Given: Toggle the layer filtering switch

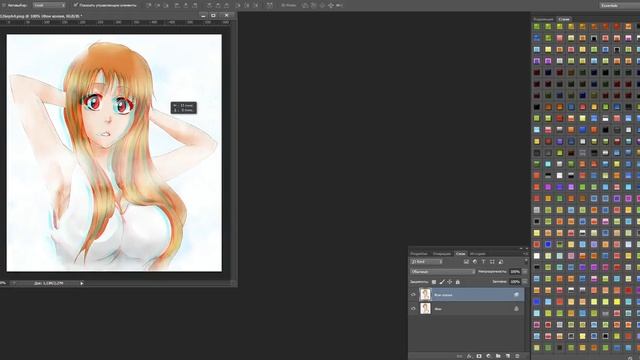Looking at the screenshot, I should coord(526,261).
